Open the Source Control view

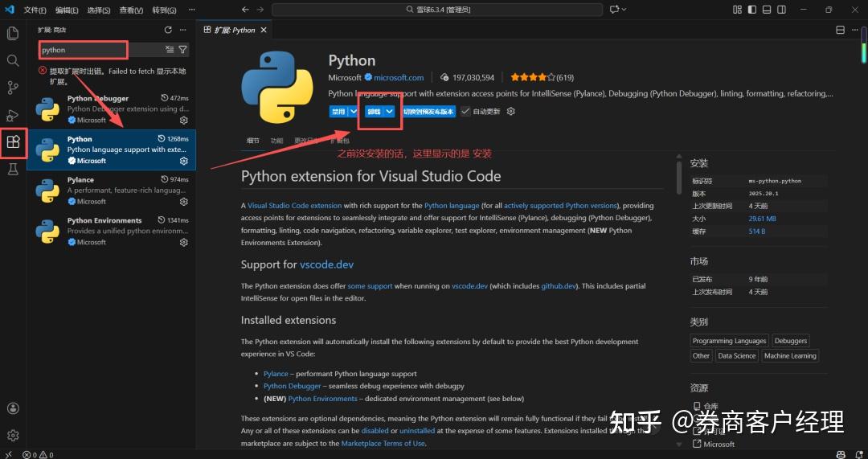(x=13, y=88)
